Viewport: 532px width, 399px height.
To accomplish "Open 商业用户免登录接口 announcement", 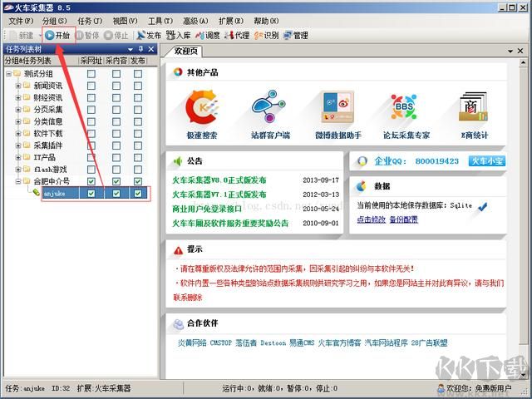I will click(207, 209).
